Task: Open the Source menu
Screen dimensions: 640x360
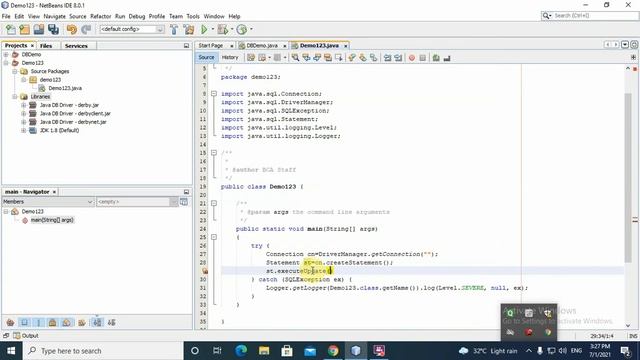Action: pyautogui.click(x=78, y=16)
